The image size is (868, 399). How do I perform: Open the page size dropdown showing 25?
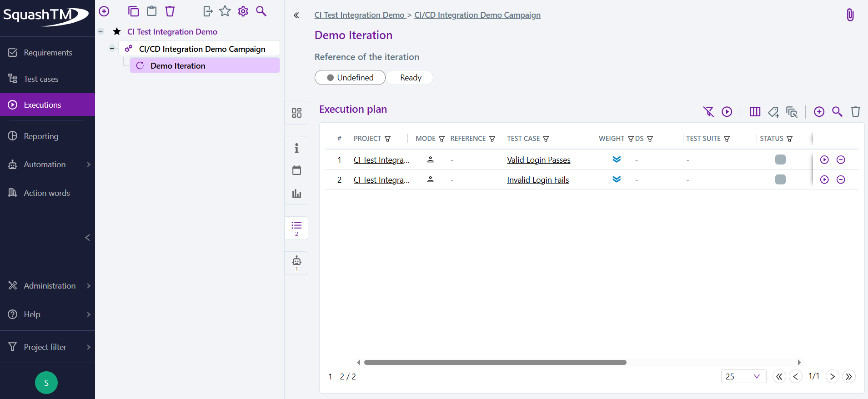[743, 376]
